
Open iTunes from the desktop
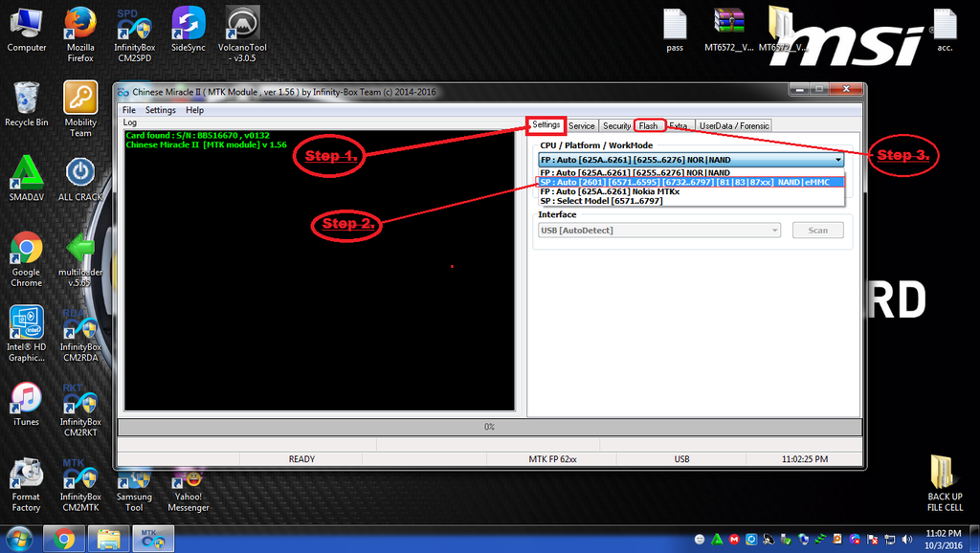27,398
